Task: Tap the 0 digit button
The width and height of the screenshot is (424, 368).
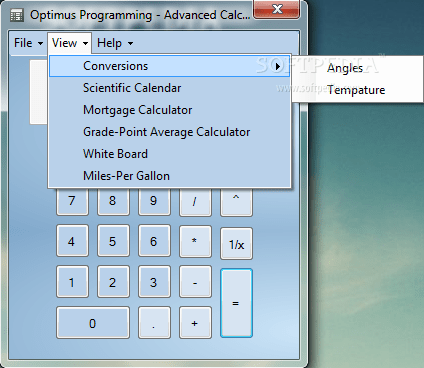Action: click(93, 323)
